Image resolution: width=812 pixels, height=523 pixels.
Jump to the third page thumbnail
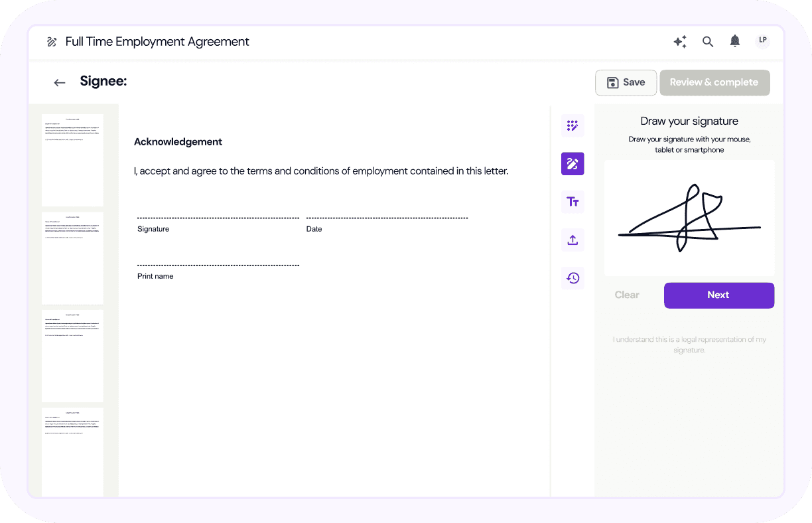[x=72, y=355]
